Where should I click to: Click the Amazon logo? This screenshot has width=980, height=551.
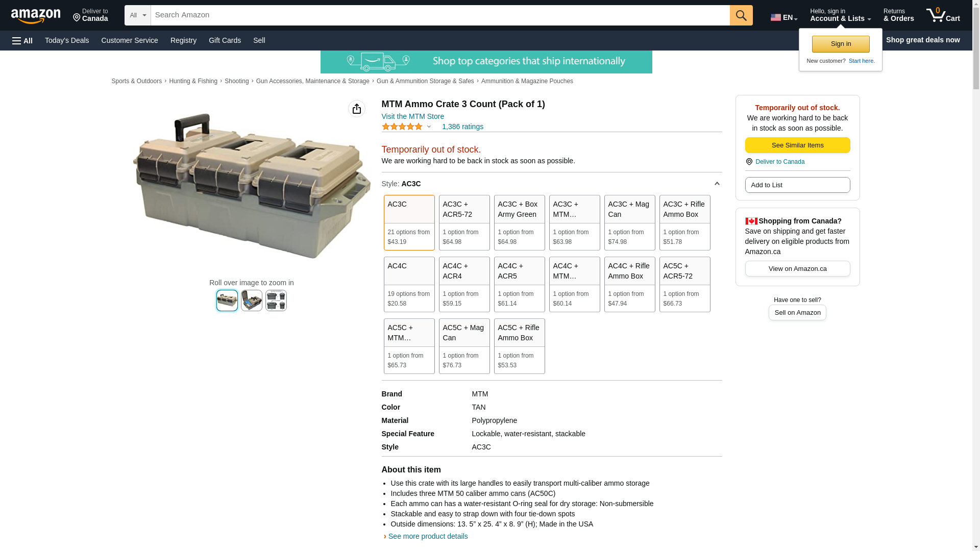[36, 16]
